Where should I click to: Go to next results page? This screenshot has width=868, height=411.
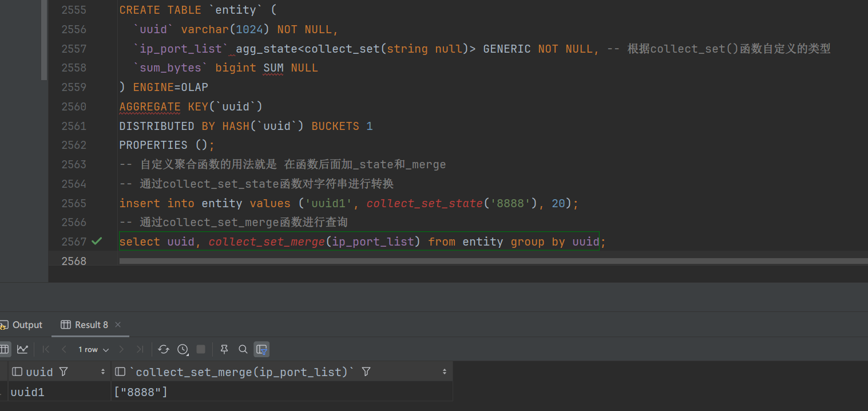click(121, 349)
